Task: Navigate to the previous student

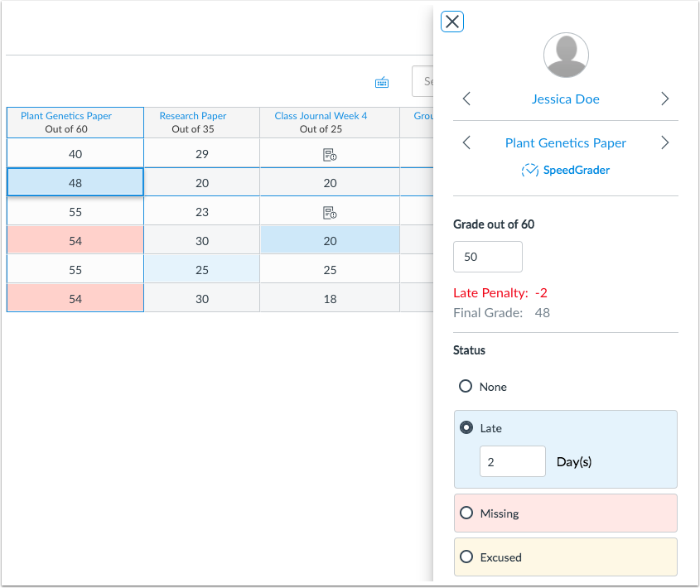Action: (466, 99)
